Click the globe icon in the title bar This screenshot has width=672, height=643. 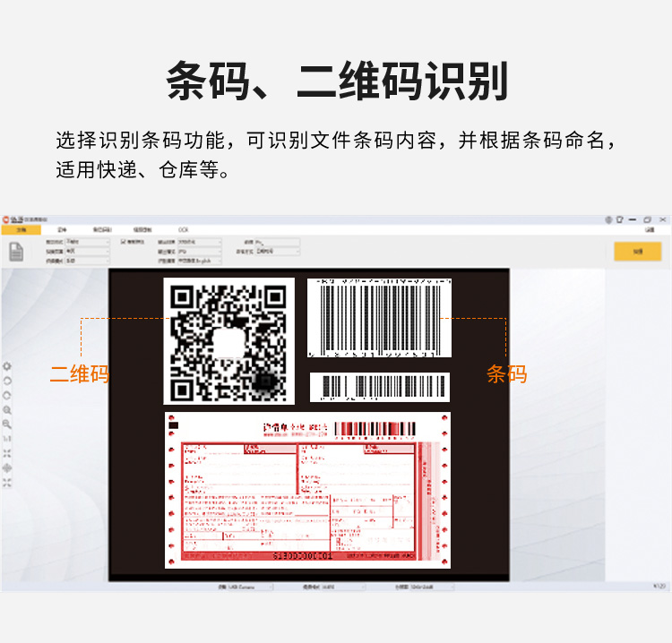pos(608,219)
